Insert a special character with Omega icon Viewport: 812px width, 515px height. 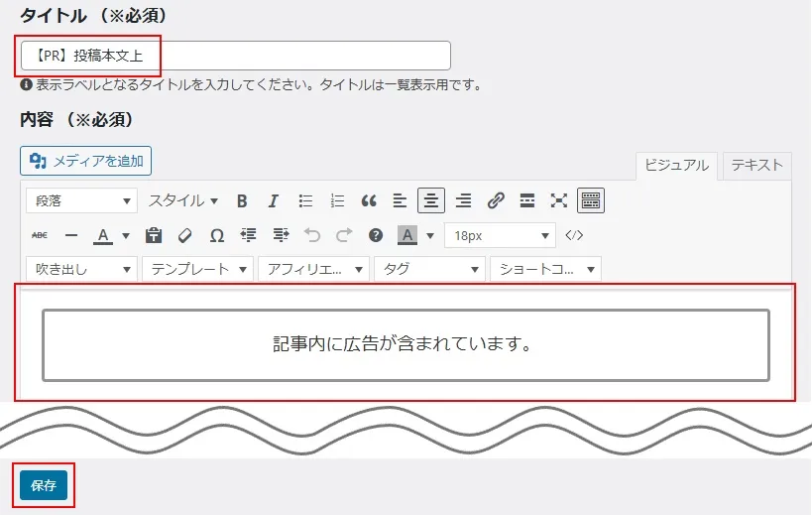216,235
